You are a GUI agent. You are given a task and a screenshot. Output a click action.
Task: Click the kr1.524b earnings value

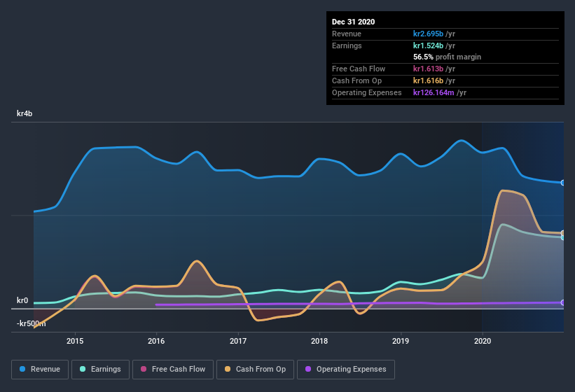pos(428,45)
